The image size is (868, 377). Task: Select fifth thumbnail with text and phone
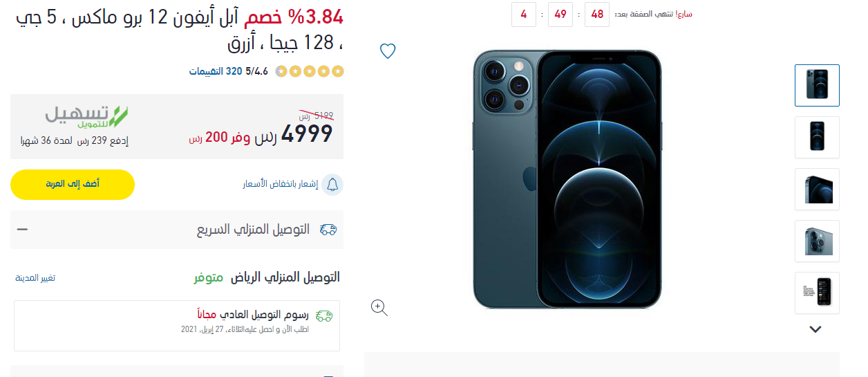(x=817, y=293)
